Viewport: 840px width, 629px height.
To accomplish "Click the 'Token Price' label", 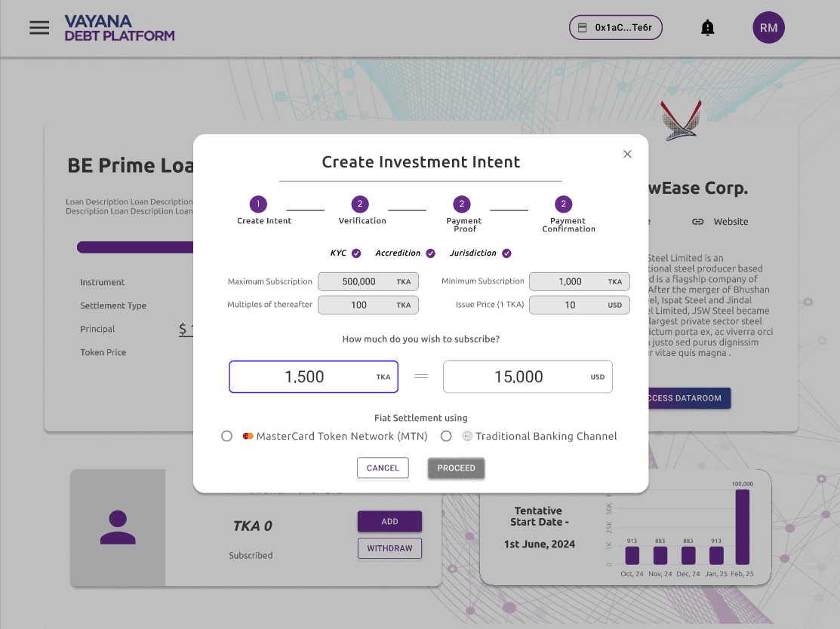I will point(103,352).
